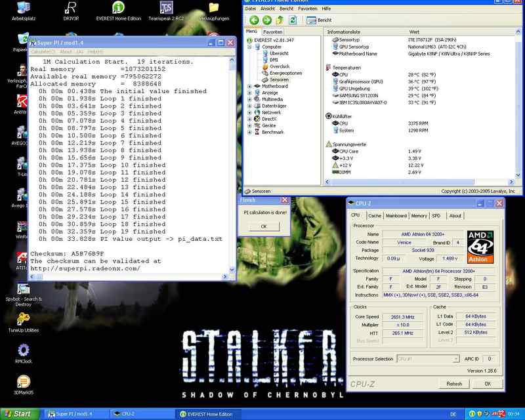Click Refresh button in CPU-Z
This screenshot has height=420, width=525.
coord(454,384)
